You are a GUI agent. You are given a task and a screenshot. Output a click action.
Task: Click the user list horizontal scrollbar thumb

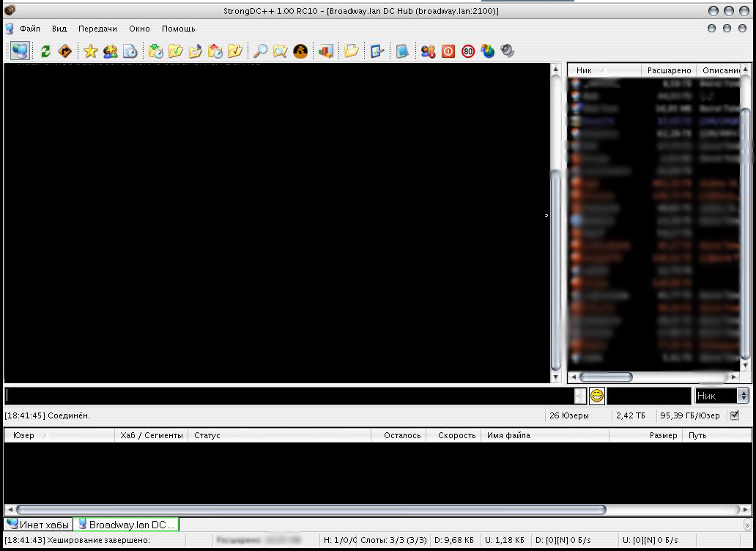pos(606,377)
